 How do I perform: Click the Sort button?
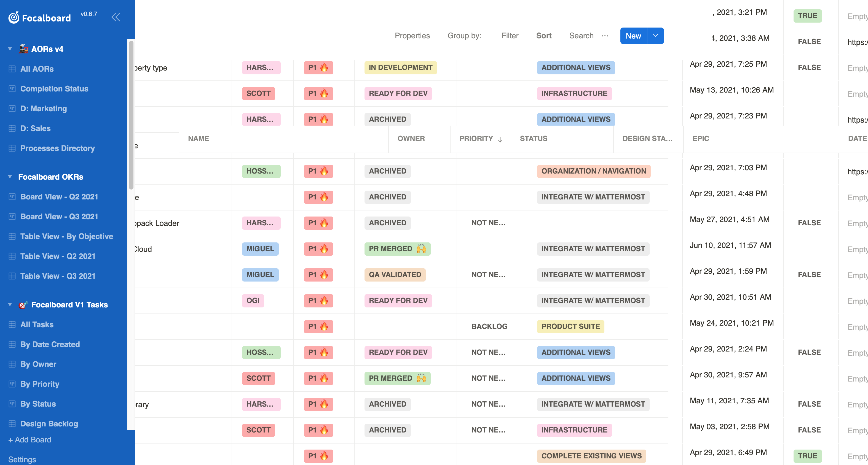pyautogui.click(x=543, y=36)
